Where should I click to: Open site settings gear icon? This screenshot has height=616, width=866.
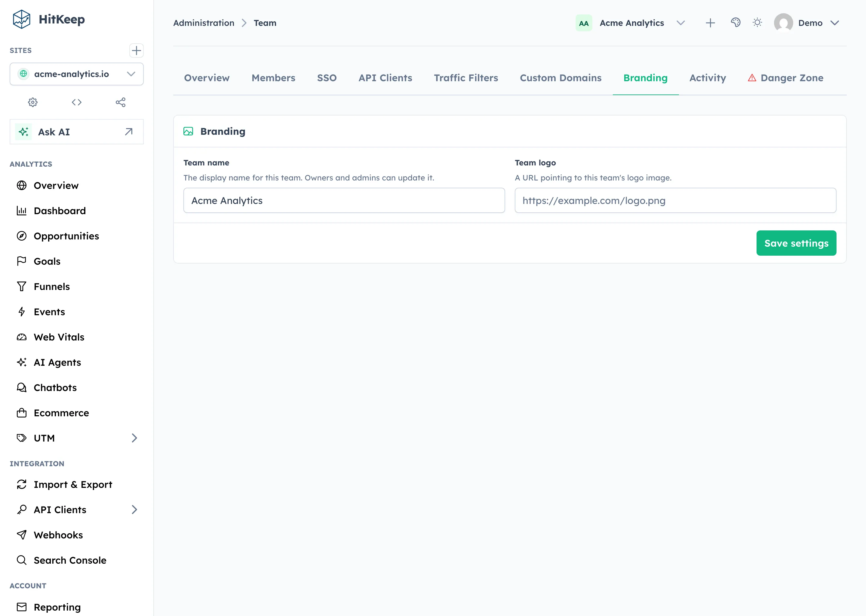point(32,102)
